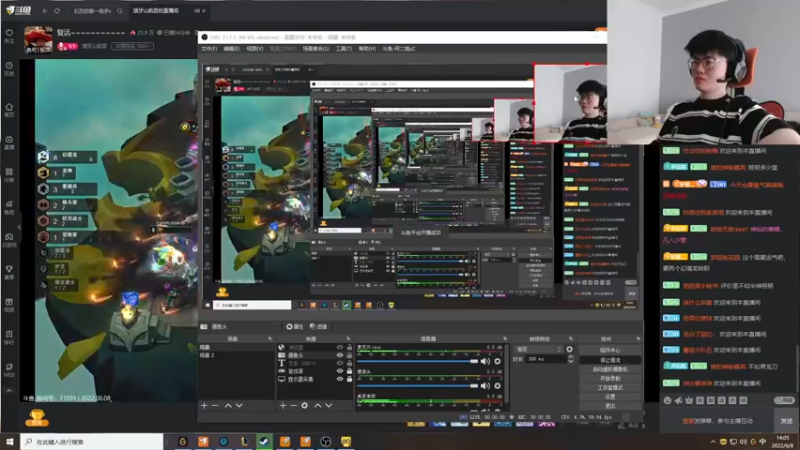The width and height of the screenshot is (800, 450).
Task: Toggle visibility of 显示器采集 source
Action: click(340, 380)
